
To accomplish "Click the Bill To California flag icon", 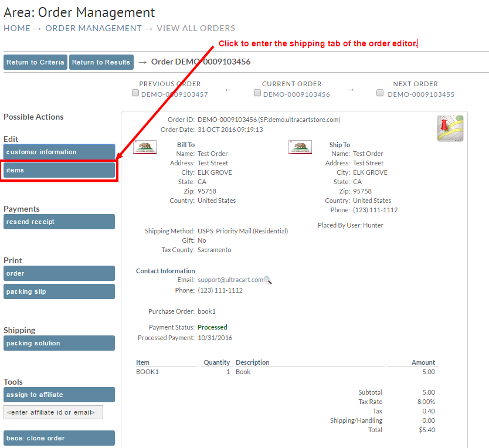I will (145, 147).
